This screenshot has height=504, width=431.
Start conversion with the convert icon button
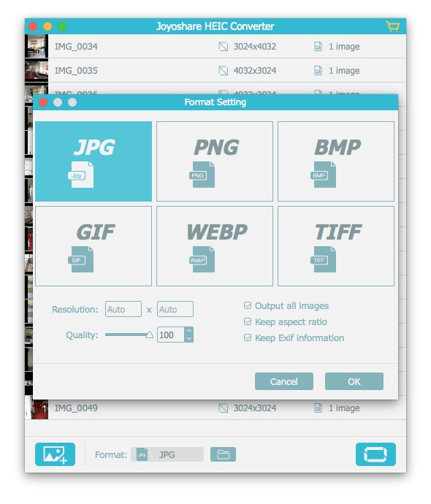click(x=375, y=454)
